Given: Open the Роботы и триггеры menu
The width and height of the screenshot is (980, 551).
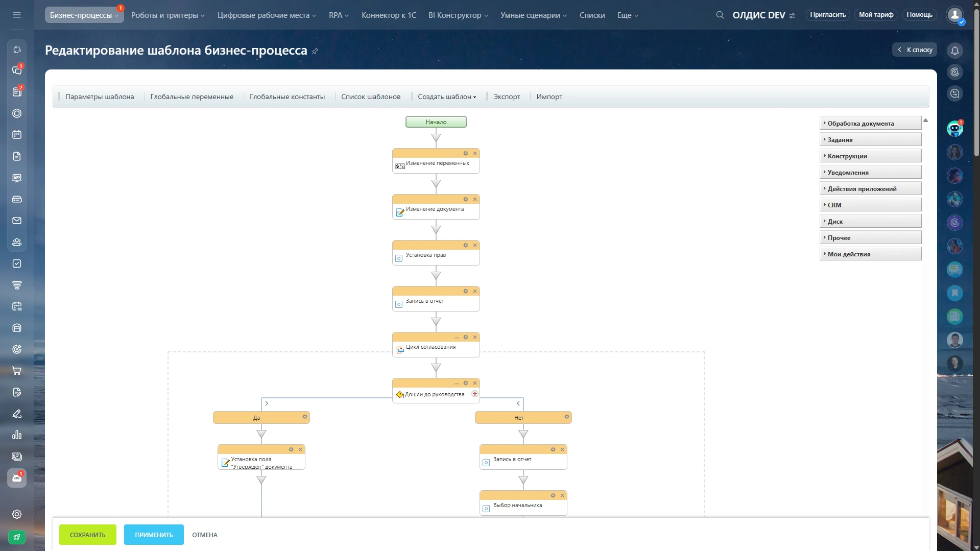Looking at the screenshot, I should coord(168,15).
